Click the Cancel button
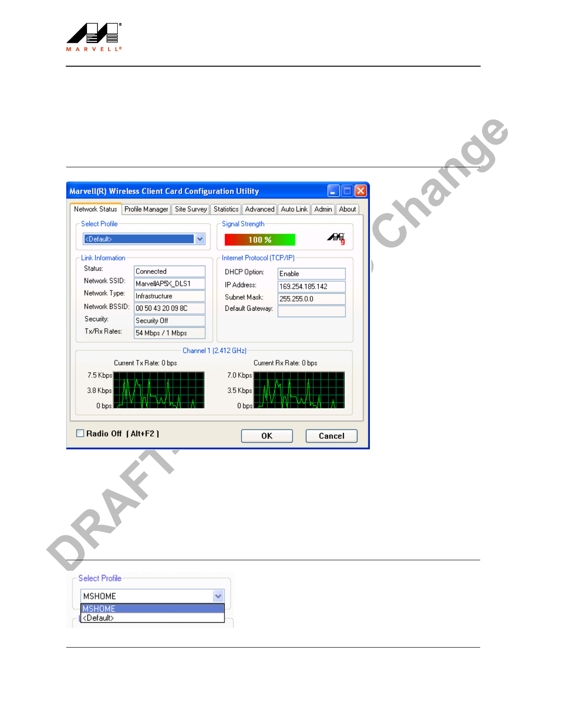 [x=332, y=436]
